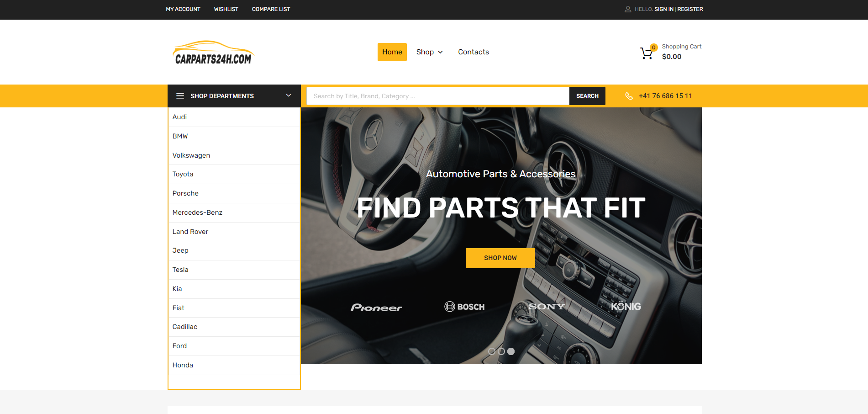
Task: Select the Toyota department
Action: (234, 174)
